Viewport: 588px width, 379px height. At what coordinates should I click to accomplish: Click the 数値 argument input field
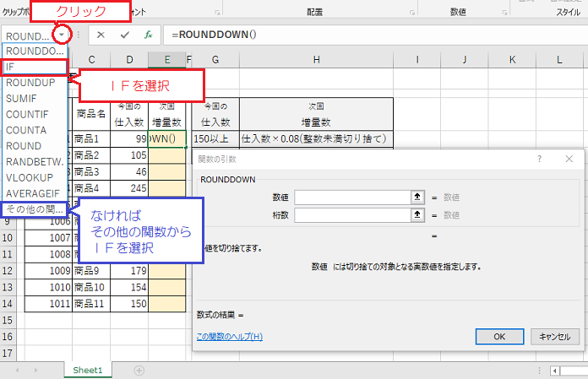pyautogui.click(x=352, y=198)
